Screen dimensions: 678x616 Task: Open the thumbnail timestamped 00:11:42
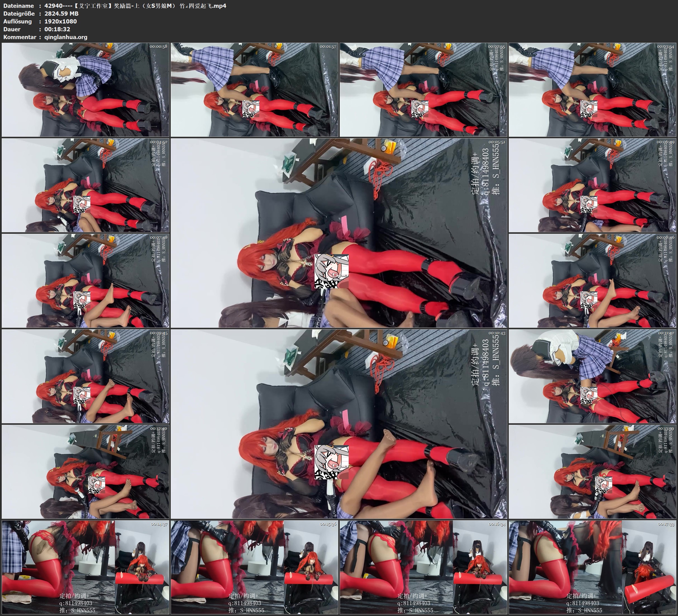coord(593,376)
